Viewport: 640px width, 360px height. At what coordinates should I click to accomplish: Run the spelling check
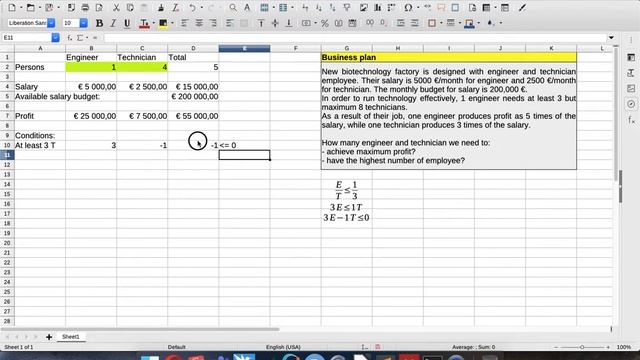247,7
